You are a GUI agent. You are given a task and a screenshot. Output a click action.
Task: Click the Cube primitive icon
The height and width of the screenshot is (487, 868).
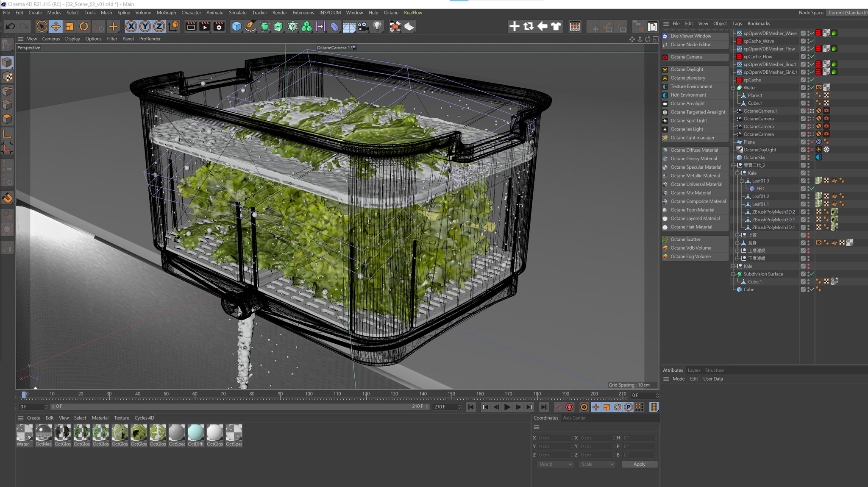pyautogui.click(x=236, y=27)
